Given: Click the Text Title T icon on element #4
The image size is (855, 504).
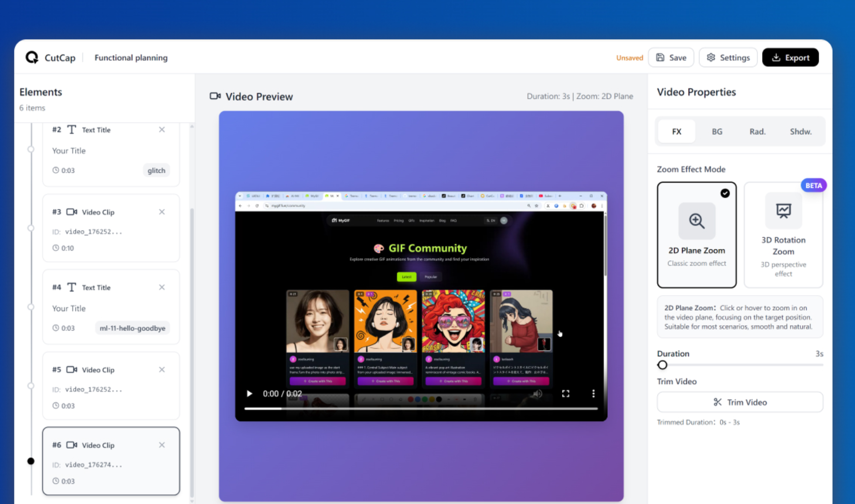Looking at the screenshot, I should point(71,287).
